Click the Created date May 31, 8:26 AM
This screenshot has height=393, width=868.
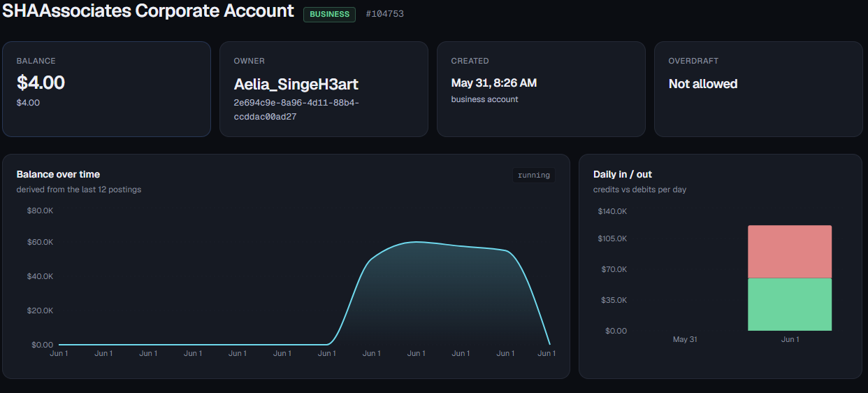(494, 83)
